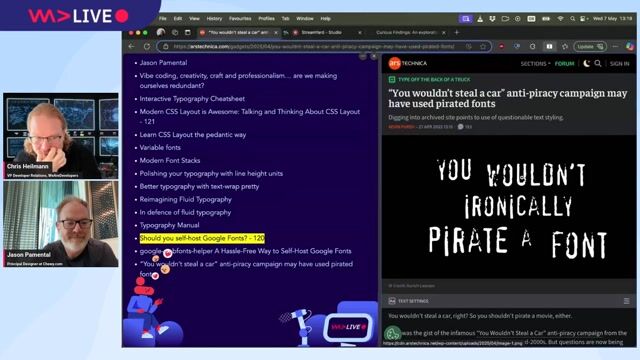Open Spotlight search in menu bar
The height and width of the screenshot is (360, 640).
(573, 19)
